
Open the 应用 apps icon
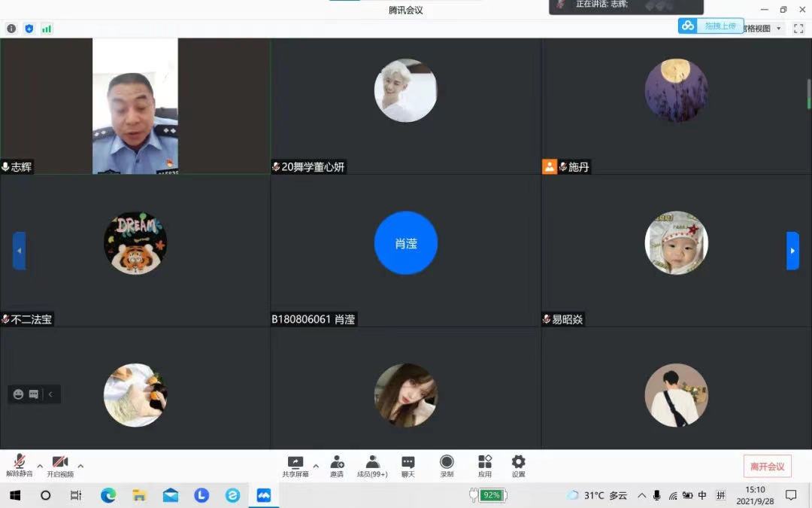485,465
